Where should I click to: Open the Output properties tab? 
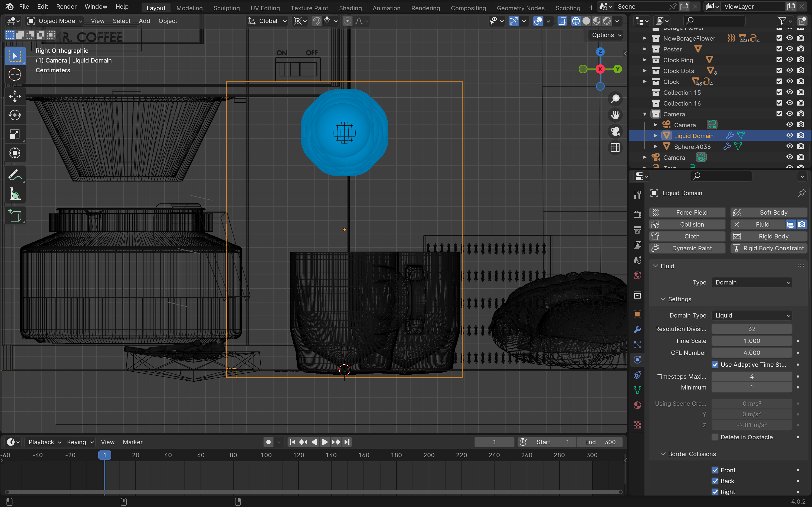pyautogui.click(x=637, y=230)
